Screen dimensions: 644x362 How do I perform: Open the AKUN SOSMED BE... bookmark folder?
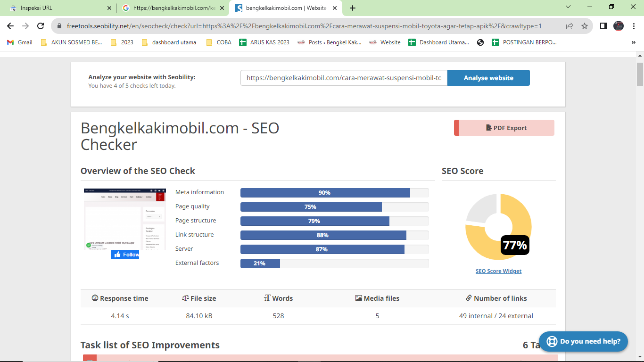pyautogui.click(x=72, y=42)
